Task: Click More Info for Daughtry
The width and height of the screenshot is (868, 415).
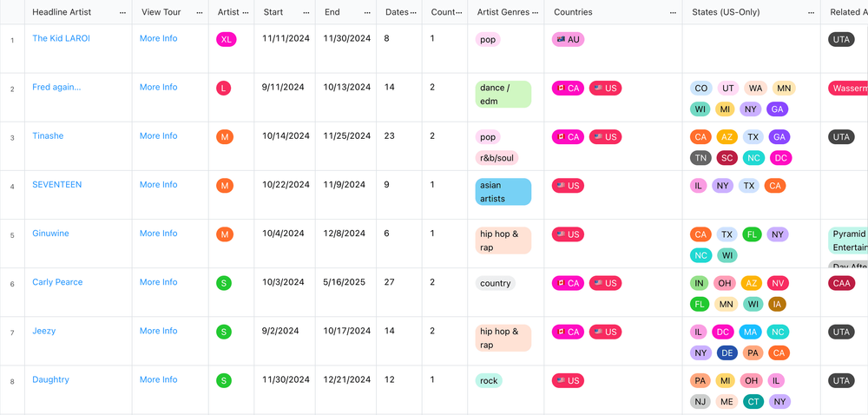Action: click(158, 379)
